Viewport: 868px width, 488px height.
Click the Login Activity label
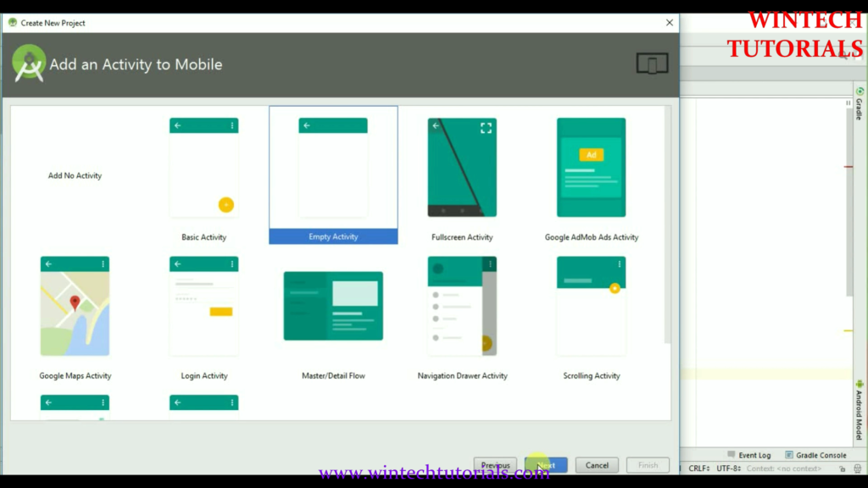coord(204,375)
